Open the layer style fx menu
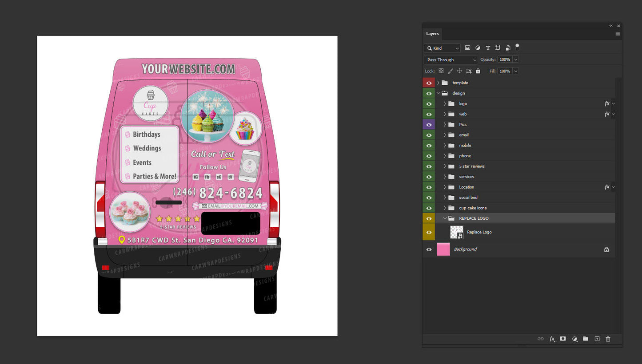 coord(552,339)
